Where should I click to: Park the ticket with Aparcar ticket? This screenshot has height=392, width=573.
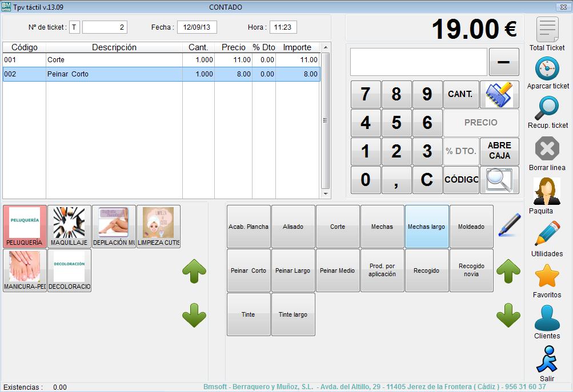point(547,70)
